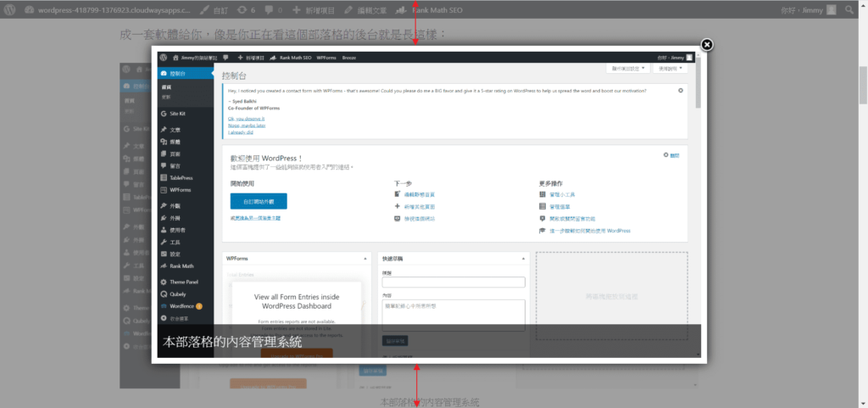Click the 內容 textarea in the quick draft widget
The image size is (868, 408).
pyautogui.click(x=453, y=316)
